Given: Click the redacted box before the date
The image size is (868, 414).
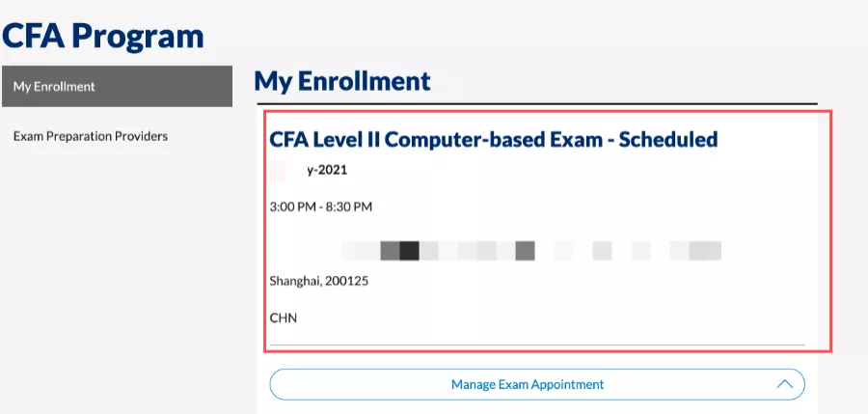Looking at the screenshot, I should (278, 171).
